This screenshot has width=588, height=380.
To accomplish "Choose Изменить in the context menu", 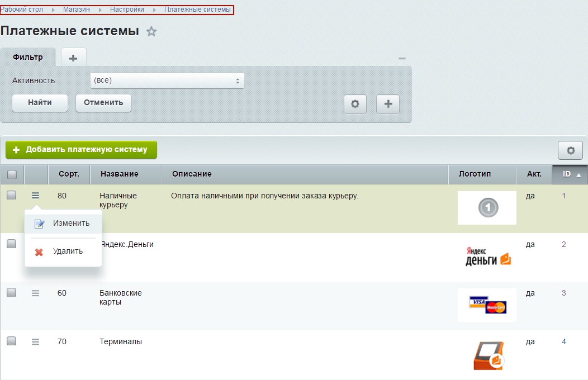I will click(70, 224).
